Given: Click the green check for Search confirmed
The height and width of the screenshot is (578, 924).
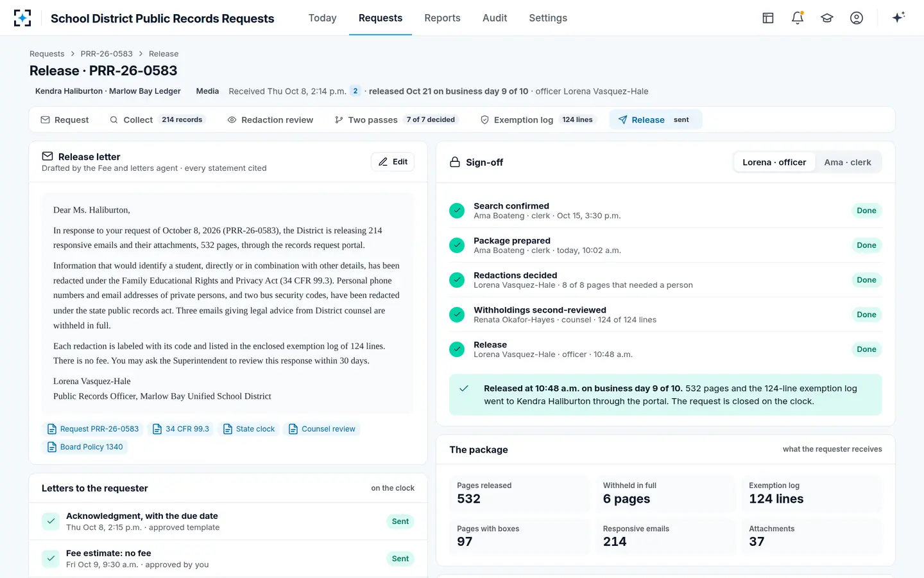Looking at the screenshot, I should point(457,211).
